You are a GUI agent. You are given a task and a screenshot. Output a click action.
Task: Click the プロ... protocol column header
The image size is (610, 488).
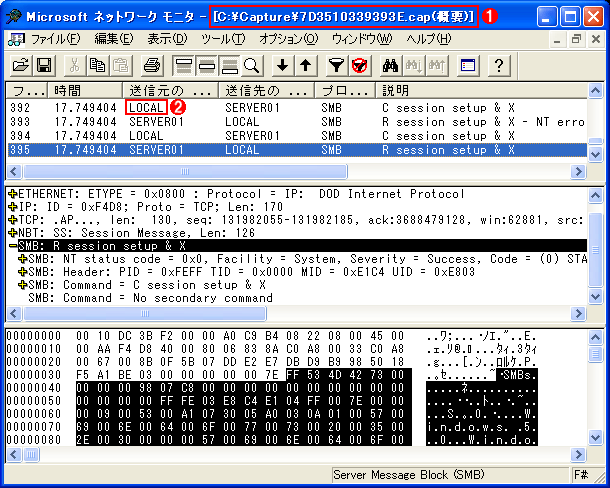tap(345, 90)
